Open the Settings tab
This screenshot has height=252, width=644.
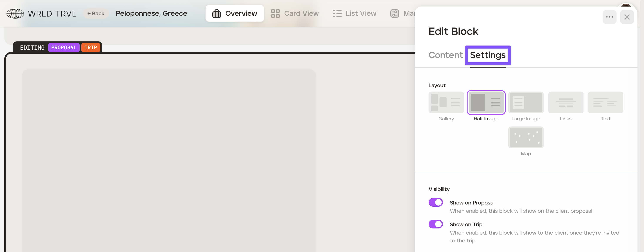pyautogui.click(x=488, y=55)
